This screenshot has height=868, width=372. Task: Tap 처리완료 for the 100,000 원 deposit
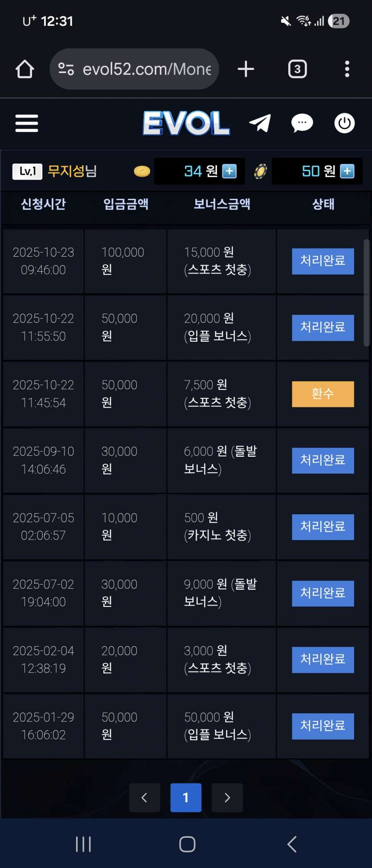pos(323,261)
